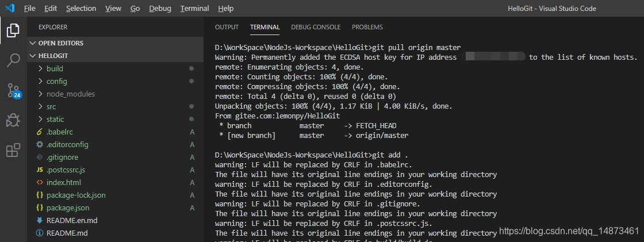The height and width of the screenshot is (242, 644).
Task: Click the braces icon of package.json
Action: click(x=40, y=208)
